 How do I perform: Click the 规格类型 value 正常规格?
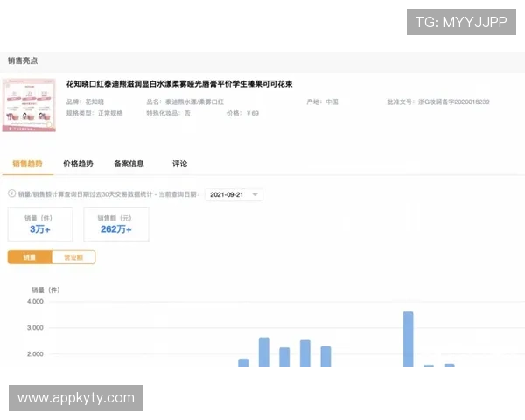point(110,113)
